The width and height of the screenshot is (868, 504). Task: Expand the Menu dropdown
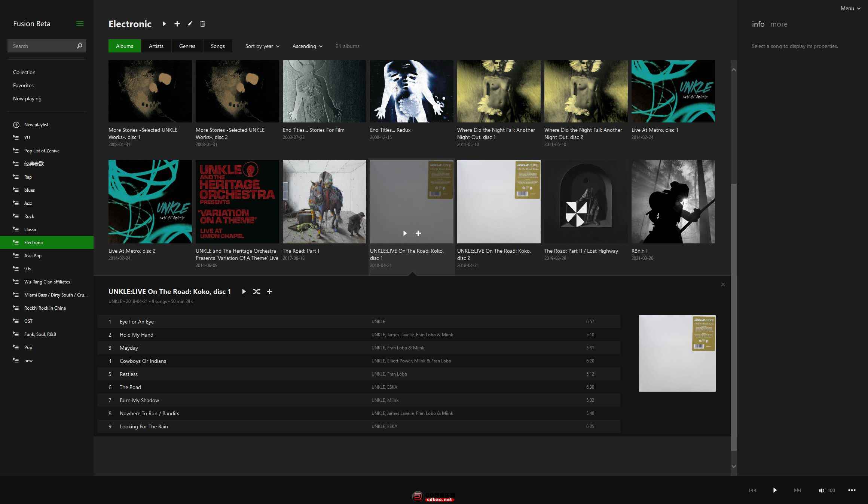tap(850, 8)
